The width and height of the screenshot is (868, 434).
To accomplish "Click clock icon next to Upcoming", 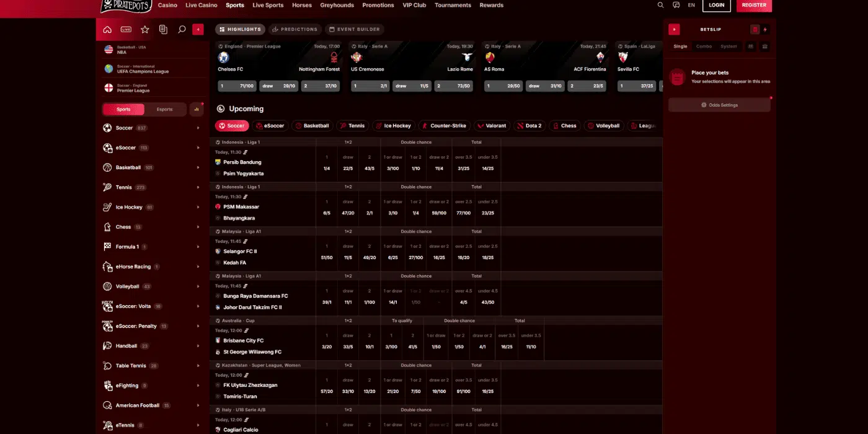I will pyautogui.click(x=221, y=108).
